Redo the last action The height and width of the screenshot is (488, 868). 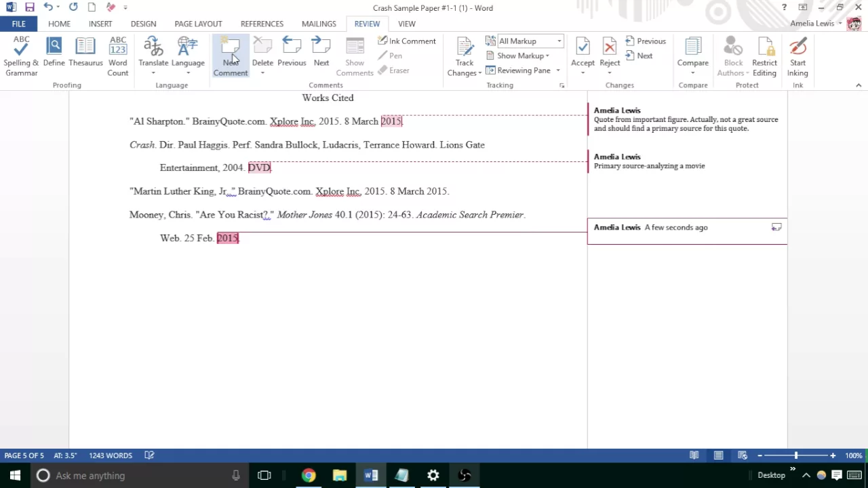pos(73,7)
